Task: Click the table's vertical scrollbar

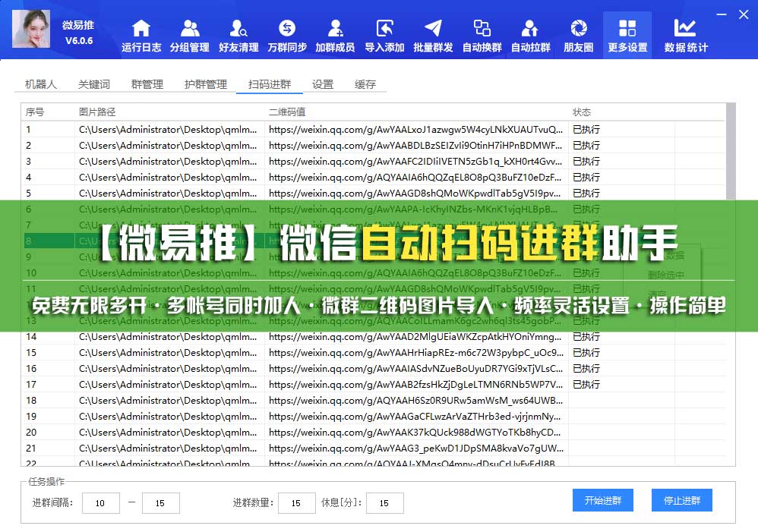Action: [x=731, y=152]
